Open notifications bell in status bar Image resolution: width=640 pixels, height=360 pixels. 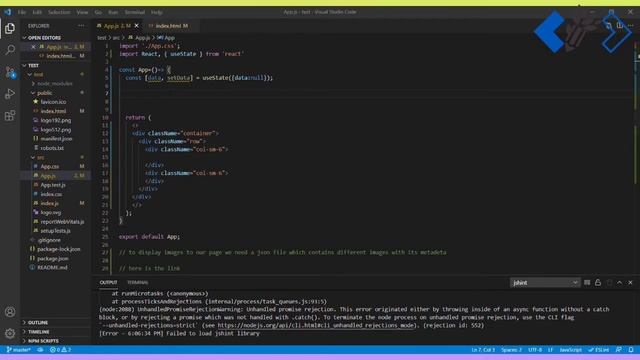coord(631,350)
